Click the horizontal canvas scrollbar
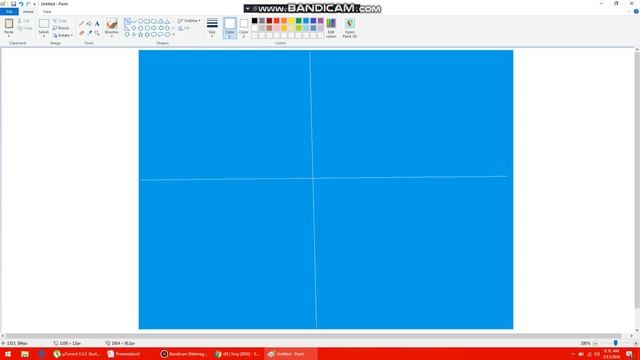The width and height of the screenshot is (640, 360). [x=313, y=336]
